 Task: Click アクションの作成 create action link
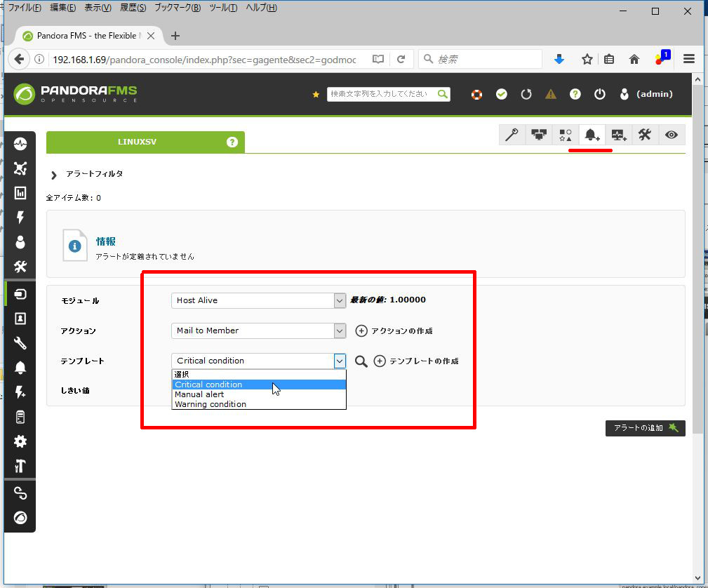coord(394,331)
